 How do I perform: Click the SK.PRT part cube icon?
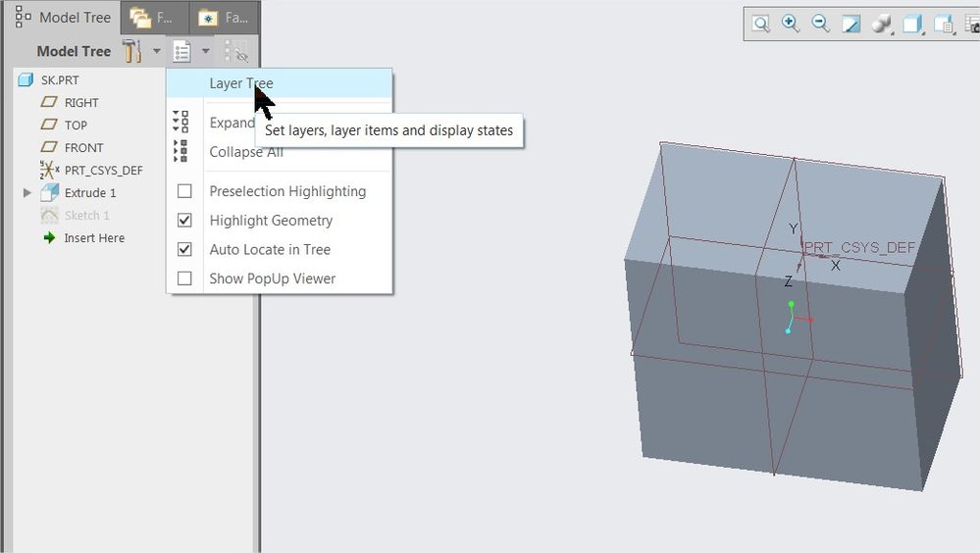pos(26,79)
